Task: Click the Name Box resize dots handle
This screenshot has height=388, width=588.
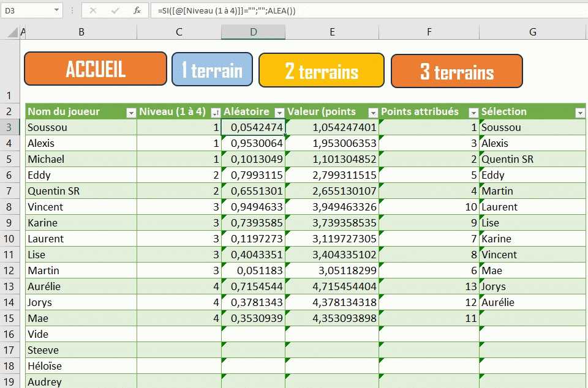Action: pos(72,10)
